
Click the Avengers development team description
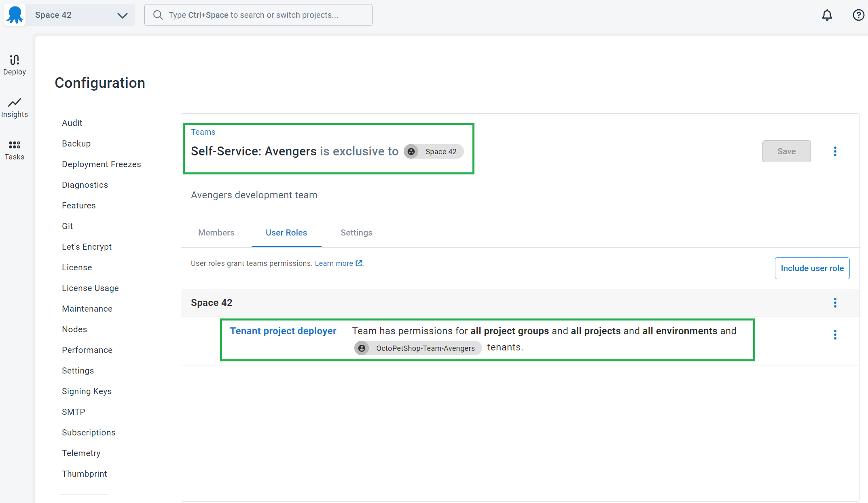254,195
